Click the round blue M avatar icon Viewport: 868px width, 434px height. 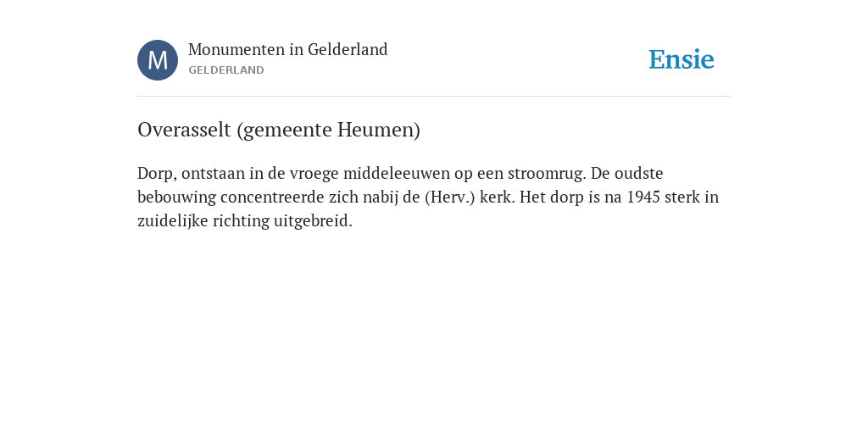158,60
